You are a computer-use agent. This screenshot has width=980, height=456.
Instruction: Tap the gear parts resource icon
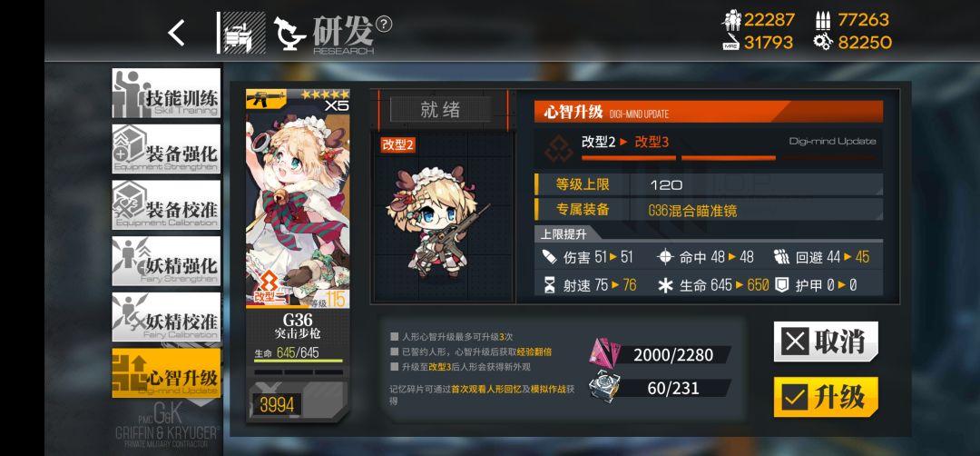[x=822, y=43]
